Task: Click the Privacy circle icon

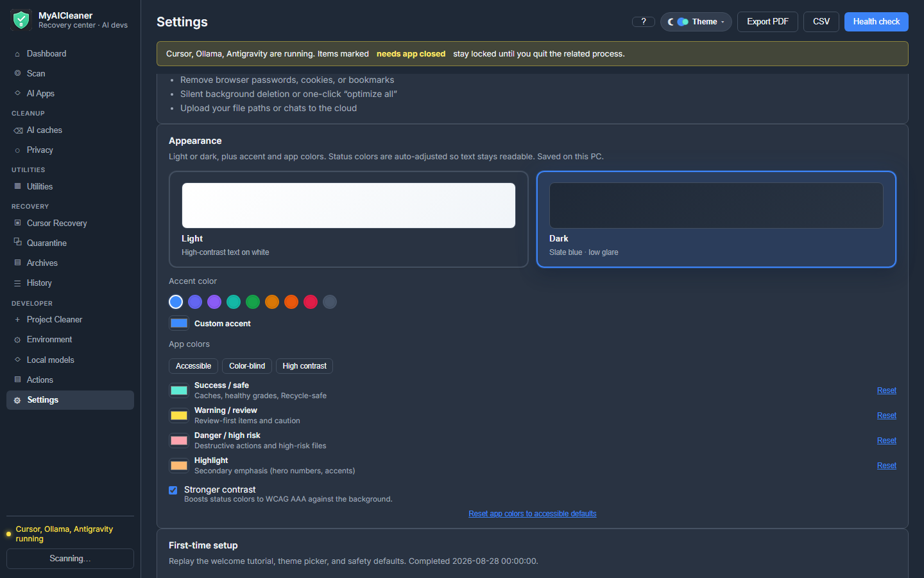Action: pyautogui.click(x=17, y=150)
